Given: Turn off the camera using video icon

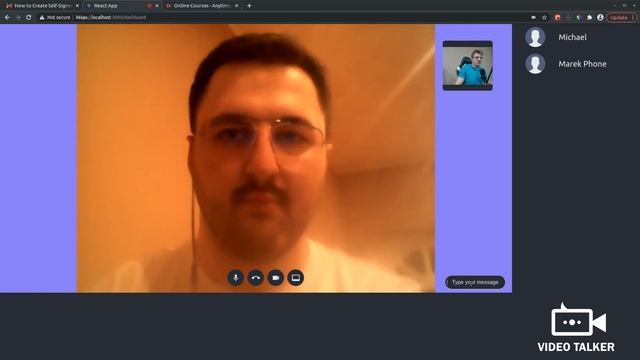Looking at the screenshot, I should [276, 278].
